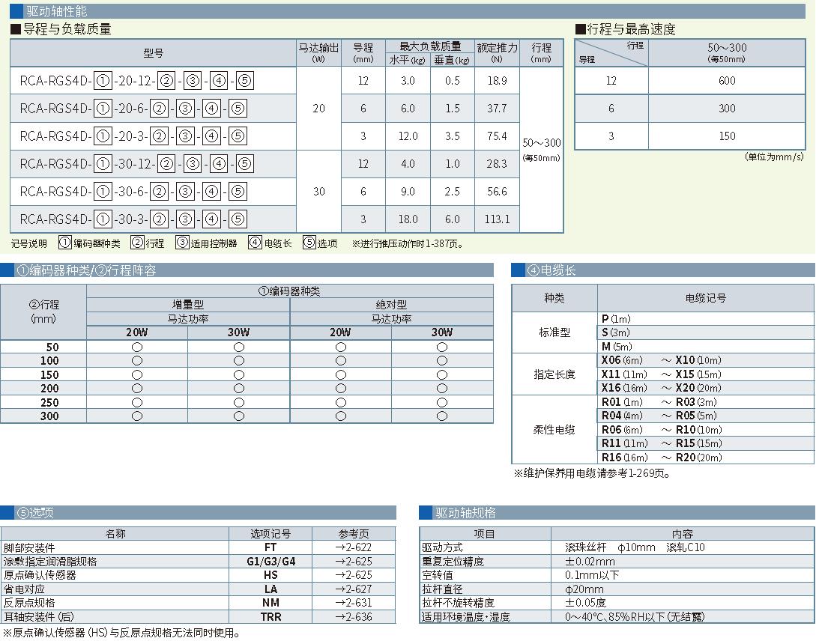The height and width of the screenshot is (644, 816).
Task: Click ⑤选项 in the legend line
Action: click(320, 243)
